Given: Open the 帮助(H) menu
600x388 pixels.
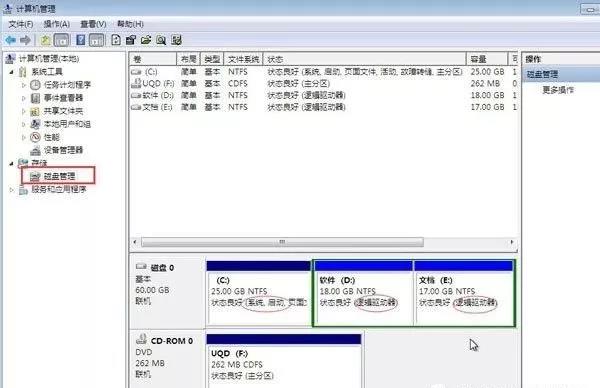Looking at the screenshot, I should coord(130,24).
